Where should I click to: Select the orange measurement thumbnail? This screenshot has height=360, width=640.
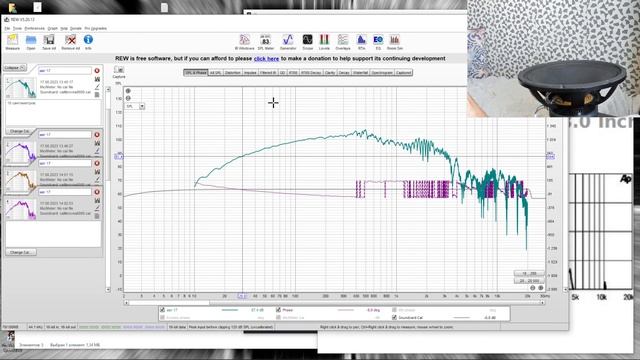20,180
